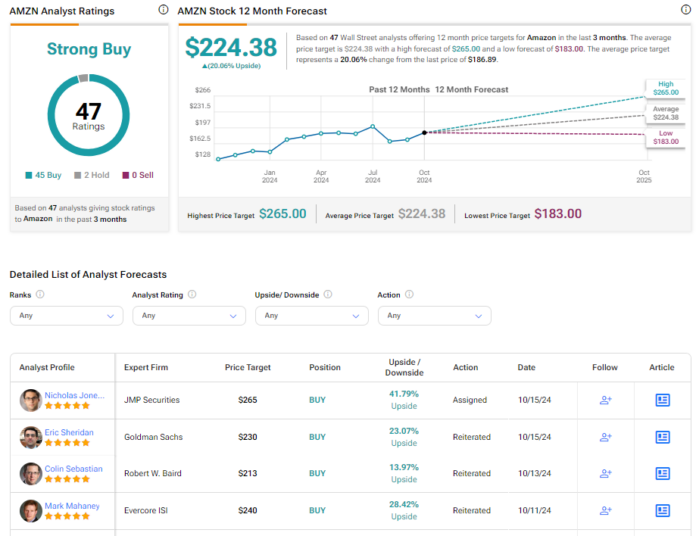Open the Upside/Downside dropdown filter
The width and height of the screenshot is (696, 536).
pos(311,315)
